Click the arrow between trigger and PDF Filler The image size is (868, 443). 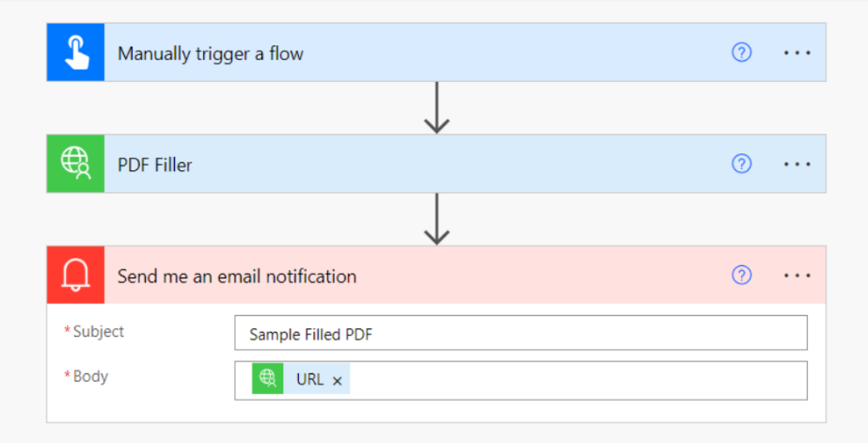coord(436,108)
